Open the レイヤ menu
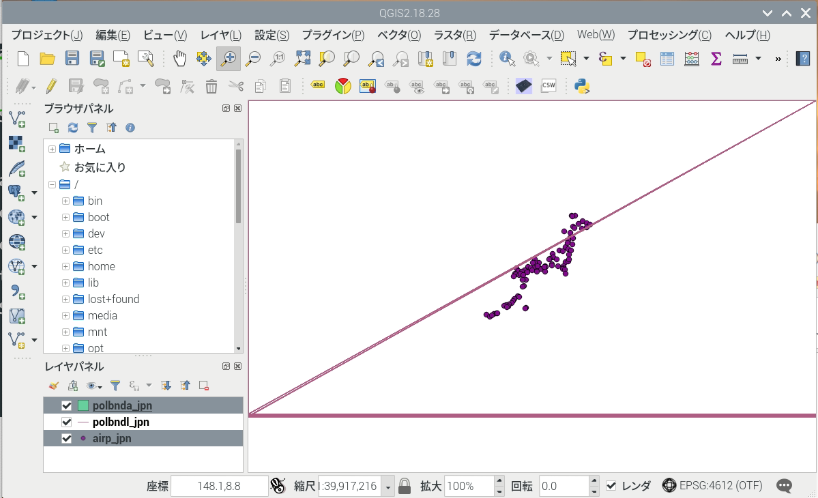 [x=221, y=35]
